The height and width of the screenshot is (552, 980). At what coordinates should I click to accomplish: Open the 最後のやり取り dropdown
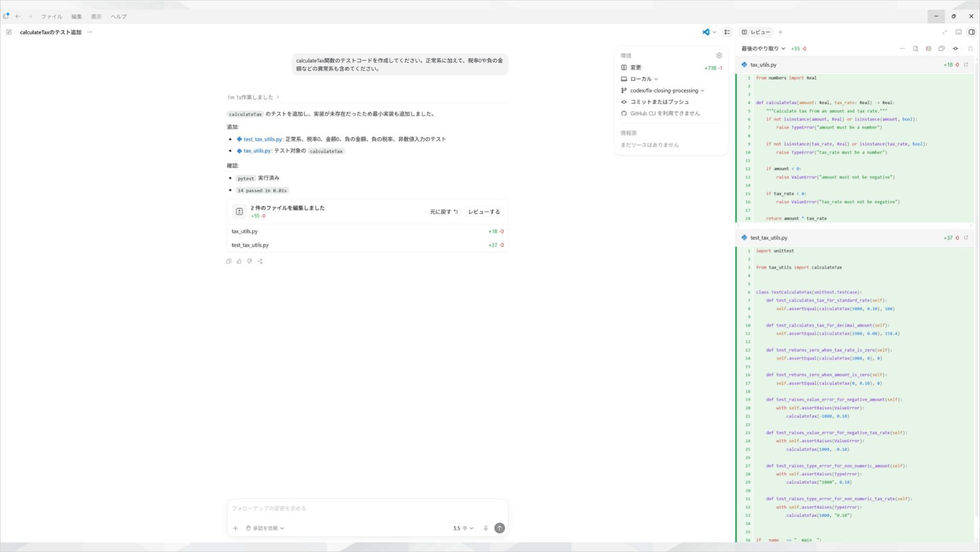[763, 49]
